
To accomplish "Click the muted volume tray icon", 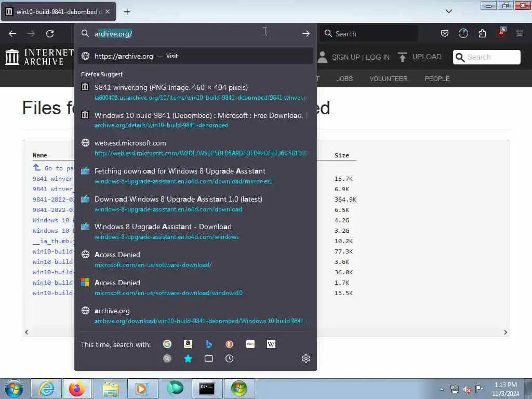I will 467,389.
